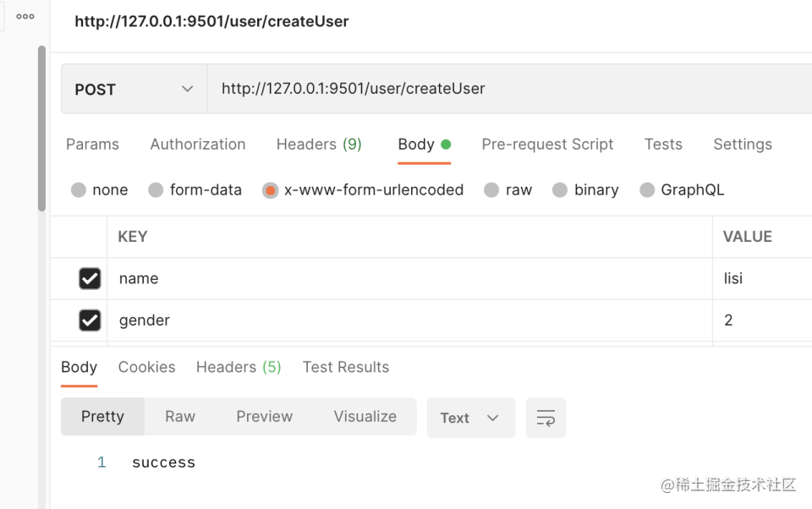812x509 pixels.
Task: Open the response Cookies tab
Action: tap(146, 367)
